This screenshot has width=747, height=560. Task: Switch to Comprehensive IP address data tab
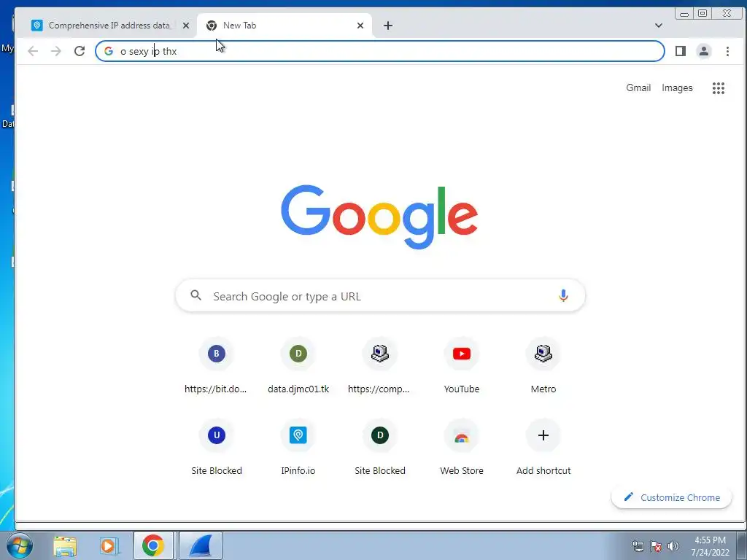(x=111, y=26)
